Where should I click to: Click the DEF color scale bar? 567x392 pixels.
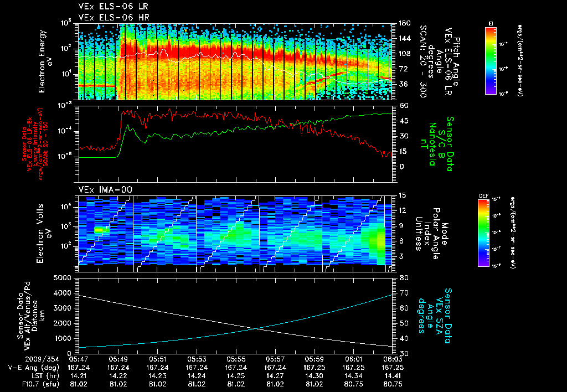(x=483, y=233)
